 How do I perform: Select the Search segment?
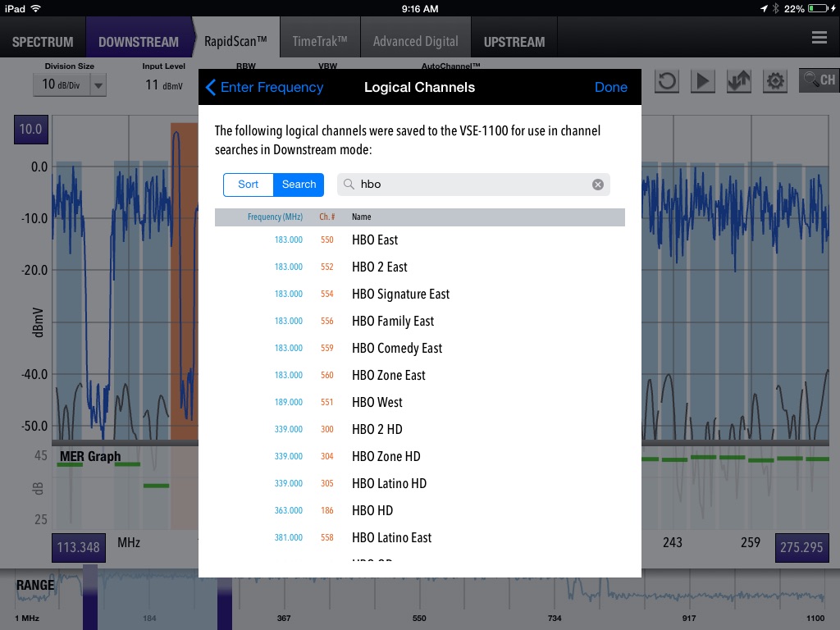pyautogui.click(x=299, y=185)
